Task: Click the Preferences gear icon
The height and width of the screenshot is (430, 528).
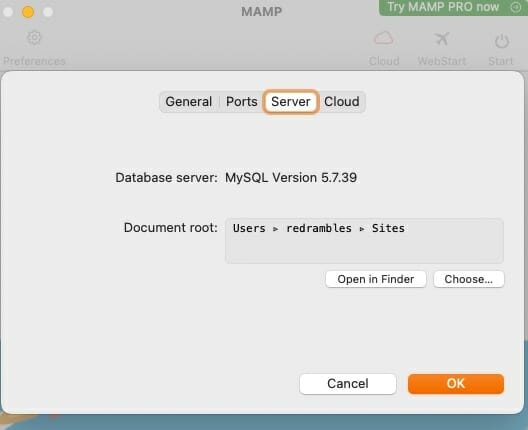Action: [34, 38]
